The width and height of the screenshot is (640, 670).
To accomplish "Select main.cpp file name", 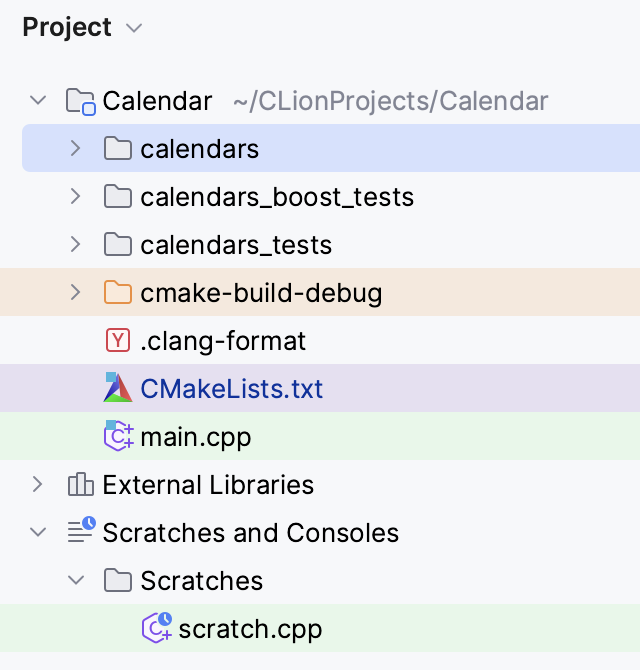I will (x=196, y=437).
